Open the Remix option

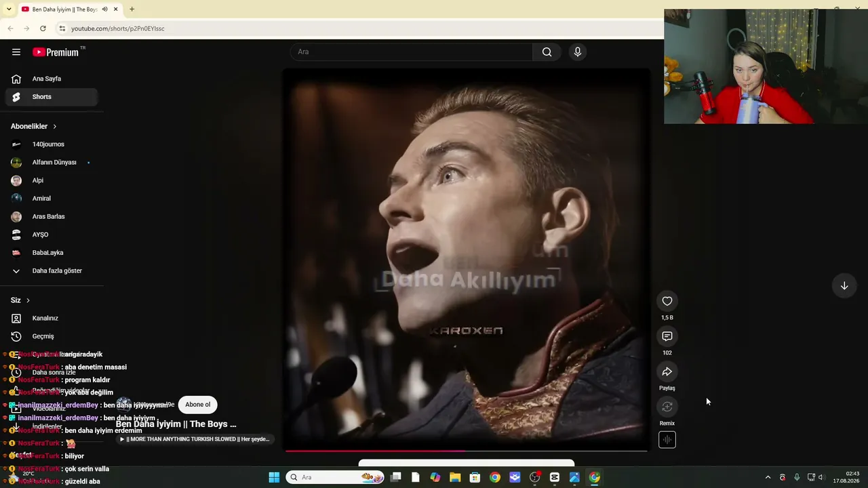[x=667, y=407]
